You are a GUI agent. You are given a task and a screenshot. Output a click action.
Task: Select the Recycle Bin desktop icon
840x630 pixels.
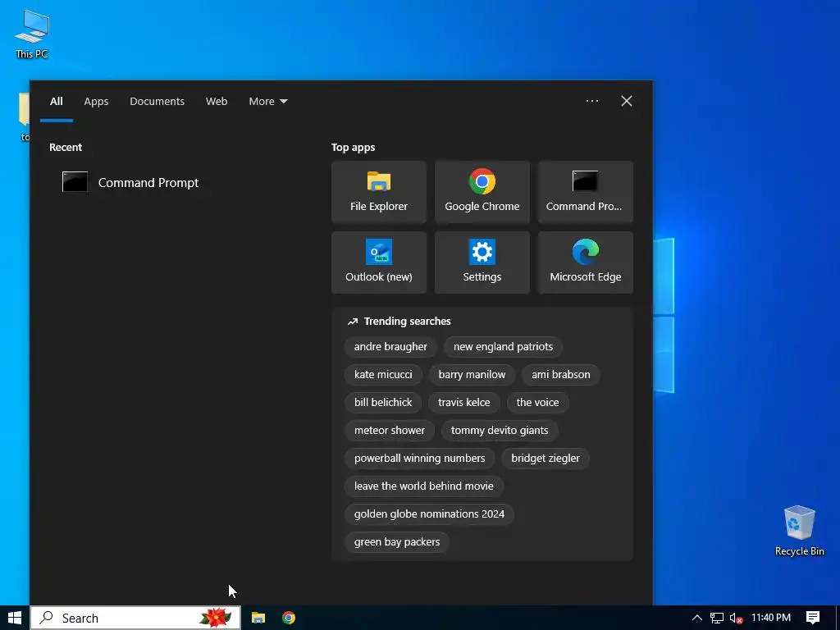(x=799, y=531)
